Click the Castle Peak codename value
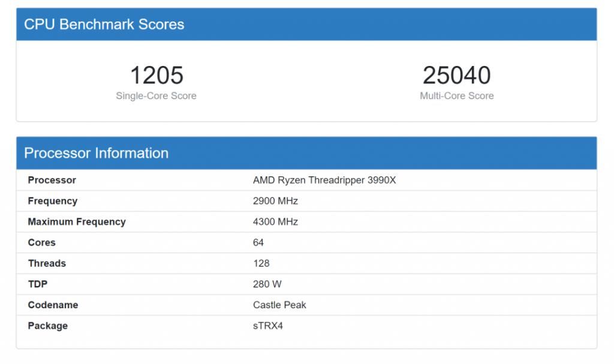Screen dimensions: 614x364 279,305
